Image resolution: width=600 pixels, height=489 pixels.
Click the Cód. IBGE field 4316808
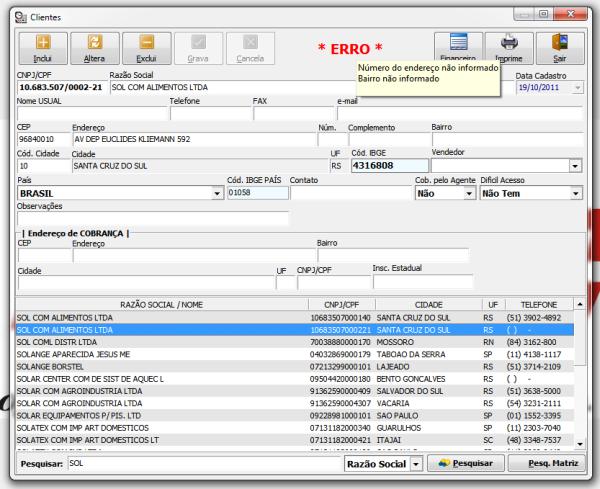[390, 166]
